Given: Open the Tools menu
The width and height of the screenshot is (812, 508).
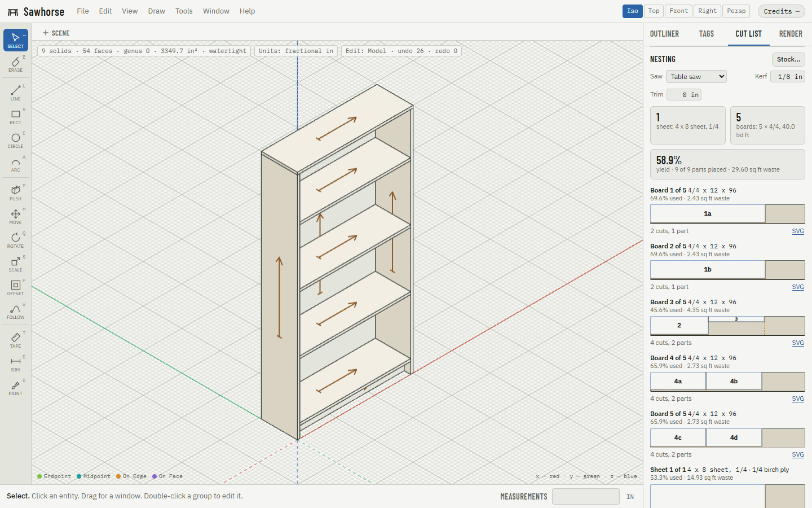Looking at the screenshot, I should [184, 11].
